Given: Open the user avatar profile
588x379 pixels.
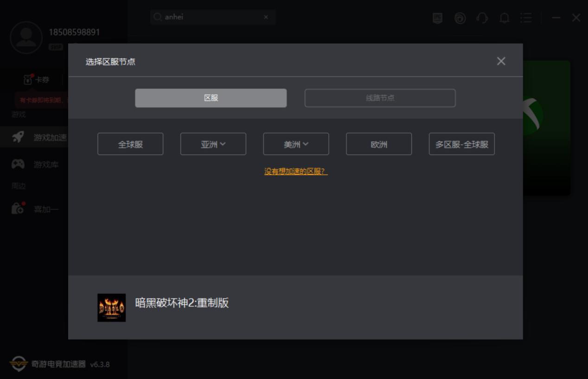Looking at the screenshot, I should point(26,38).
